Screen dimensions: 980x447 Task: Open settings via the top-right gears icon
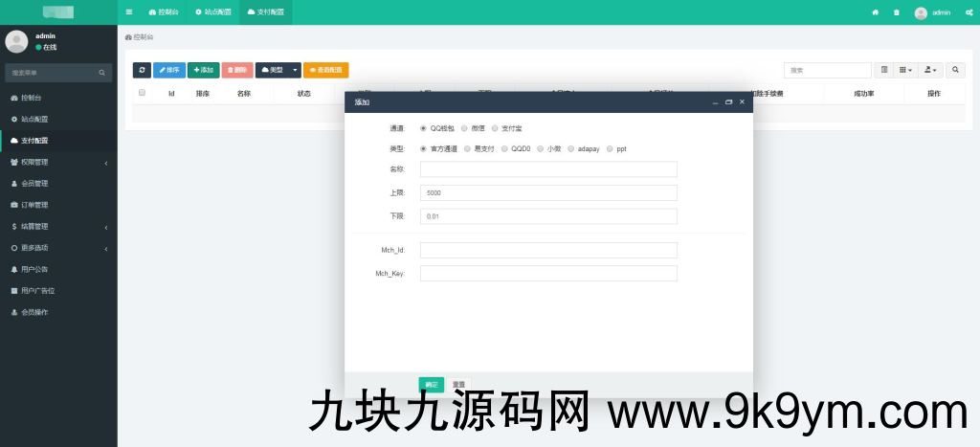coord(969,12)
